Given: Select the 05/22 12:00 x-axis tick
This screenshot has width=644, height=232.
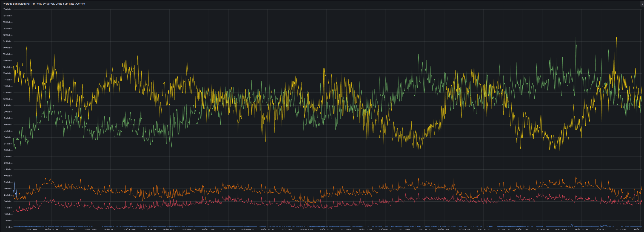Looking at the screenshot, I should (581, 229).
